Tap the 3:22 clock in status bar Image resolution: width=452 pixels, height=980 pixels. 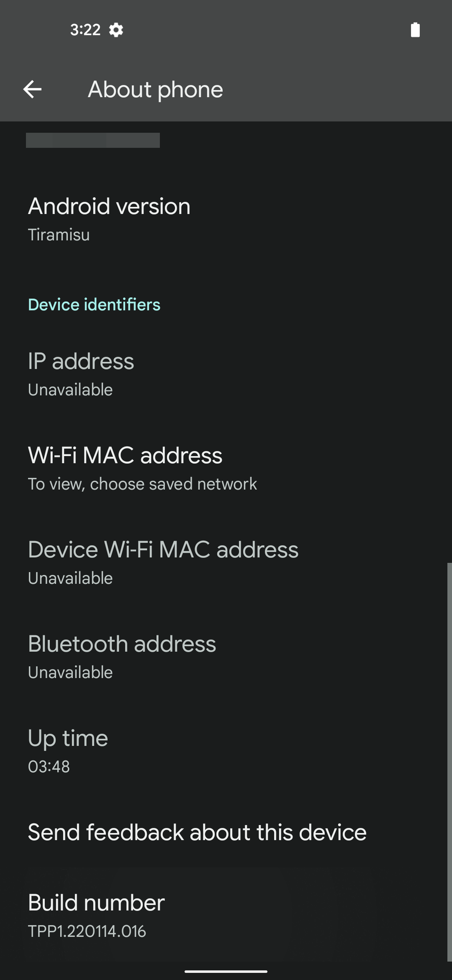click(x=85, y=30)
